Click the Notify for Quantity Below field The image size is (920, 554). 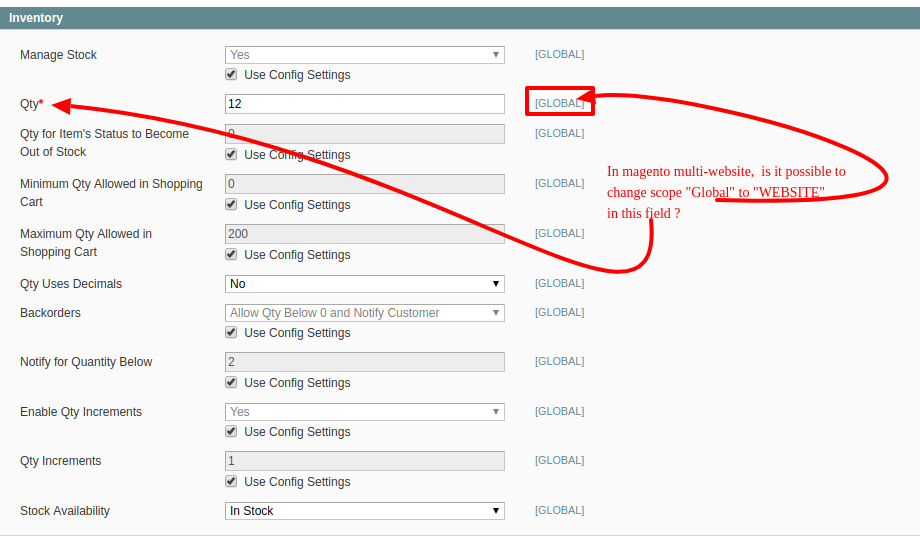click(364, 362)
